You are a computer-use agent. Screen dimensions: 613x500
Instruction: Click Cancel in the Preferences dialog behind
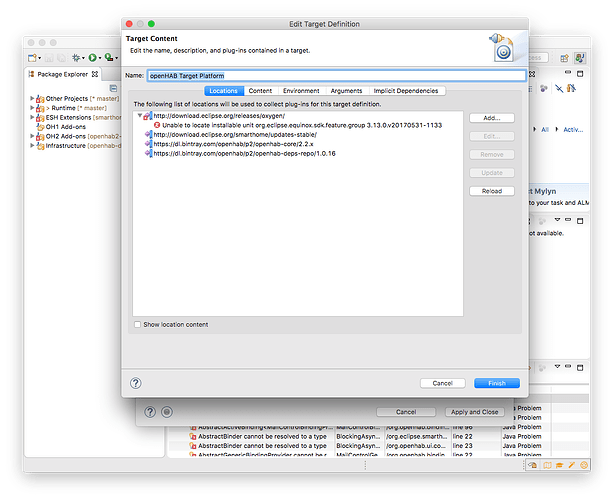tap(406, 412)
